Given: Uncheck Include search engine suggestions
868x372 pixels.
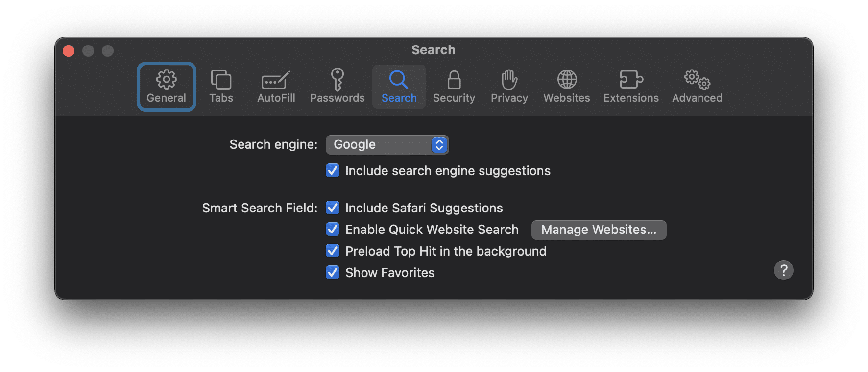Looking at the screenshot, I should pyautogui.click(x=333, y=170).
